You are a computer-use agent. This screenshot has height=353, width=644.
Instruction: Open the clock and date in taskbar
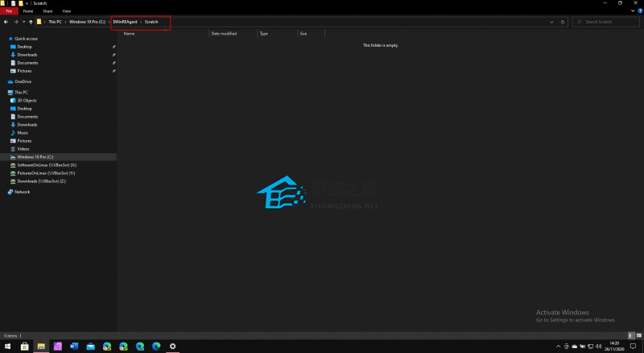614,346
